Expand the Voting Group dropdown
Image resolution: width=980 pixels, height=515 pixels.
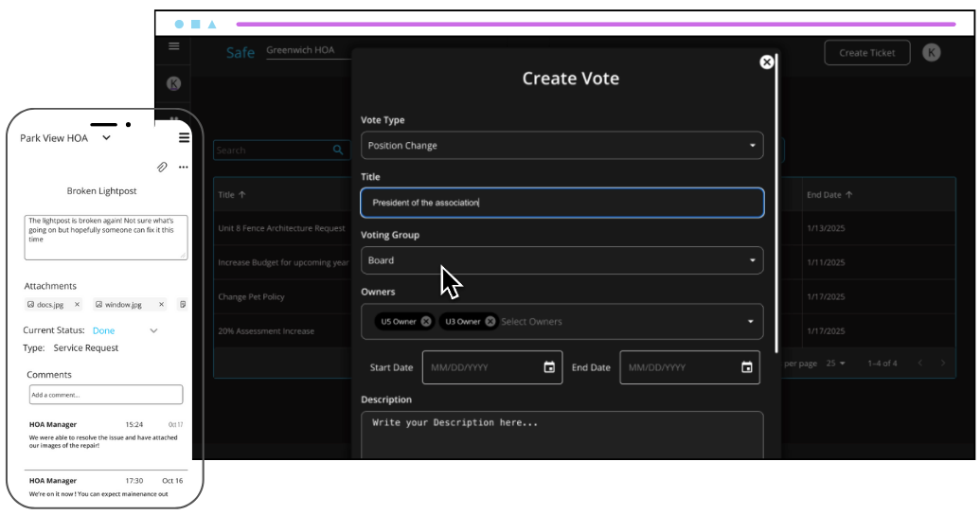[753, 260]
